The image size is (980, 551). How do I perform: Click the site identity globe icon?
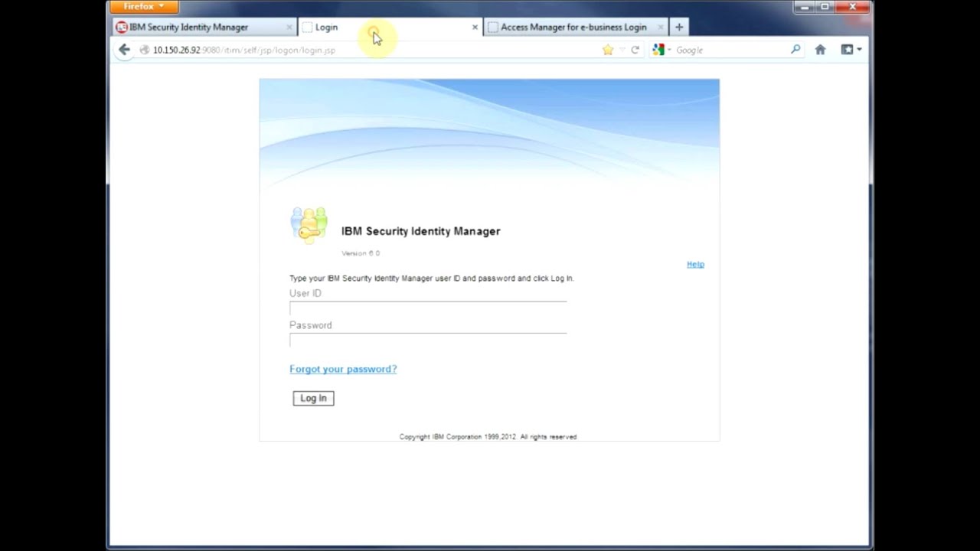(144, 50)
